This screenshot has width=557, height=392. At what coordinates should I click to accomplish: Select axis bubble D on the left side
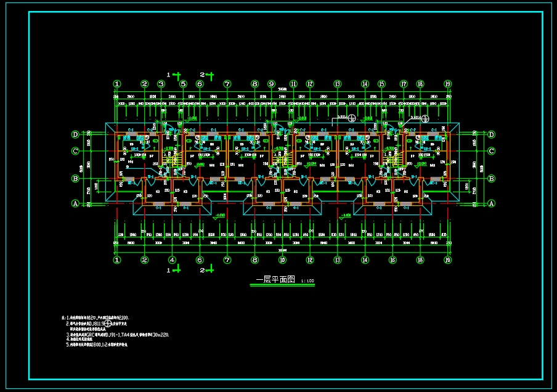pyautogui.click(x=75, y=134)
